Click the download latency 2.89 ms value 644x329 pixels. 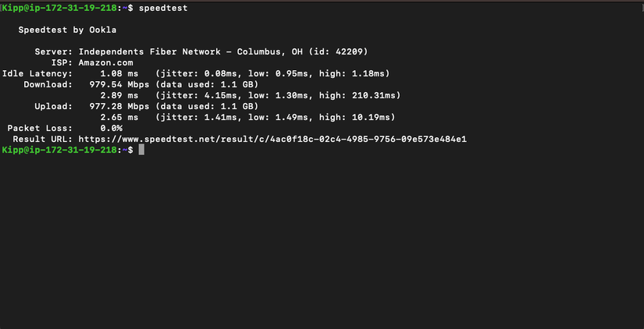point(119,95)
